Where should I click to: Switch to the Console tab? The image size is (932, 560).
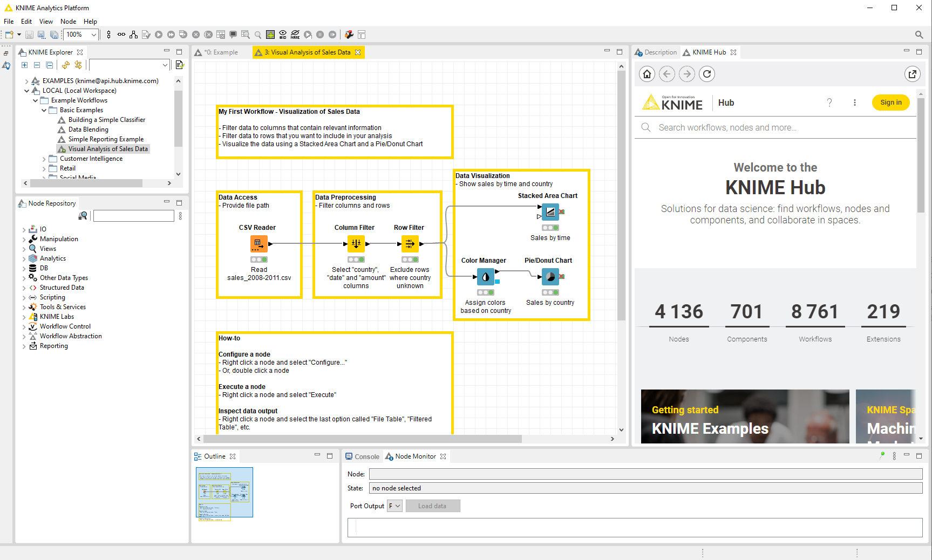[x=362, y=456]
